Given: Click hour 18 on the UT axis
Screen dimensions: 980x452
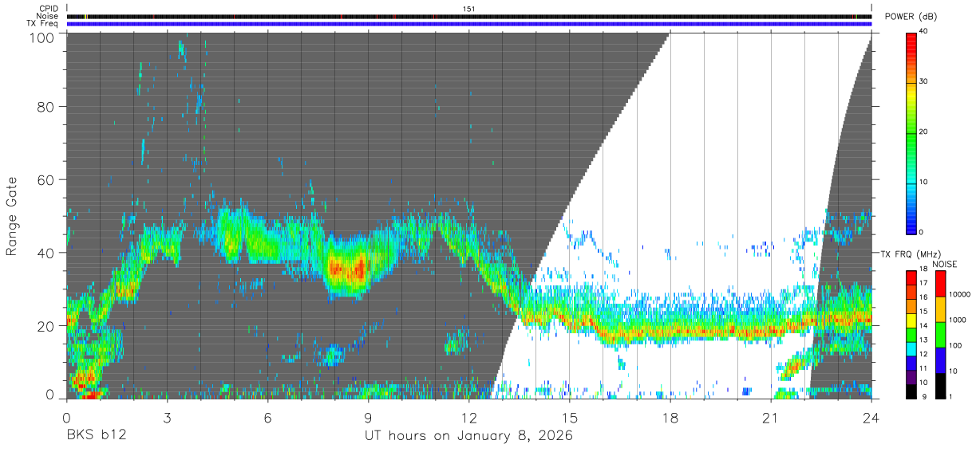Looking at the screenshot, I should click(x=670, y=417).
